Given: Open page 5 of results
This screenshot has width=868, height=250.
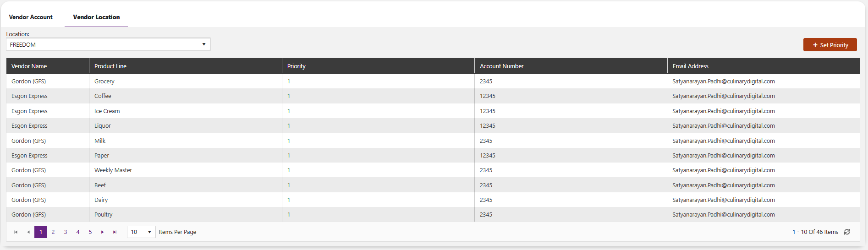Looking at the screenshot, I should (90, 232).
